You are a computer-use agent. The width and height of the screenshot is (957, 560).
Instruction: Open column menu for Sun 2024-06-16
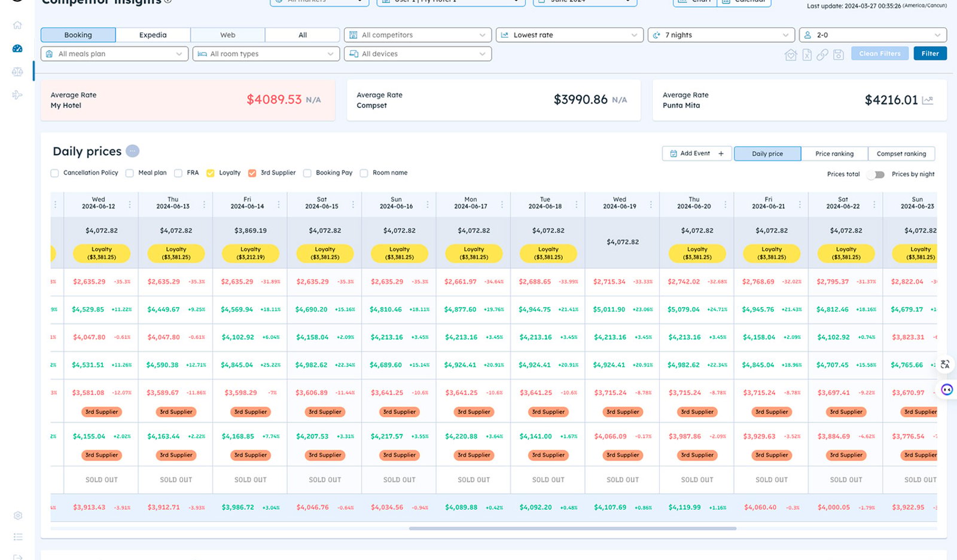pos(428,204)
